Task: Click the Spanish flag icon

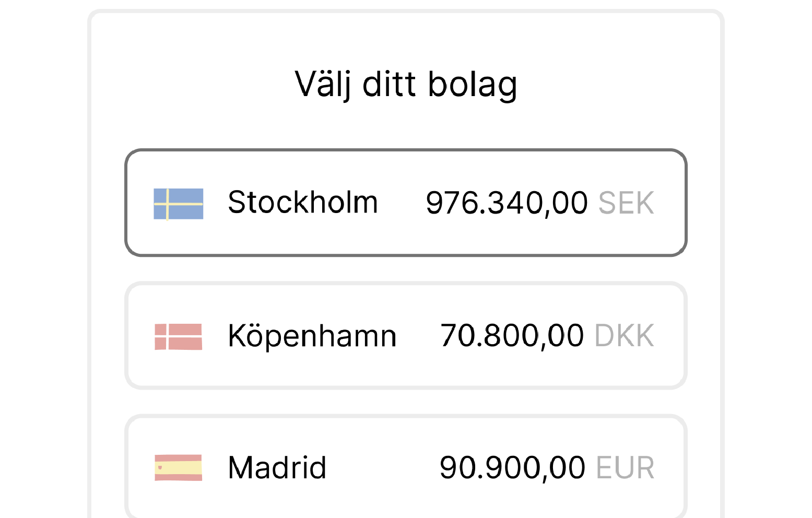Action: (x=179, y=467)
